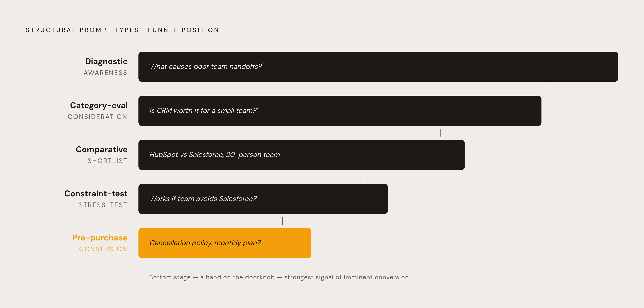Screen dimensions: 644x308
Task: Click the Diagnostic stage label
Action: 106,61
